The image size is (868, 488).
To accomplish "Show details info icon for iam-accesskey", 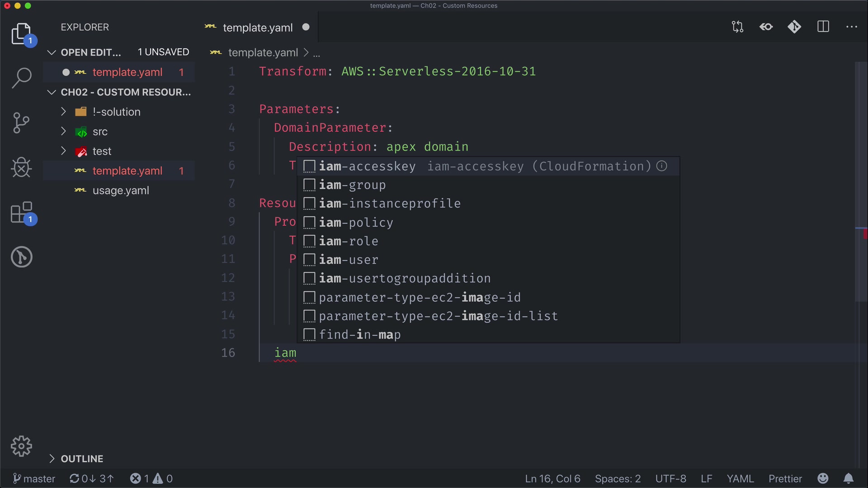I will click(x=662, y=166).
